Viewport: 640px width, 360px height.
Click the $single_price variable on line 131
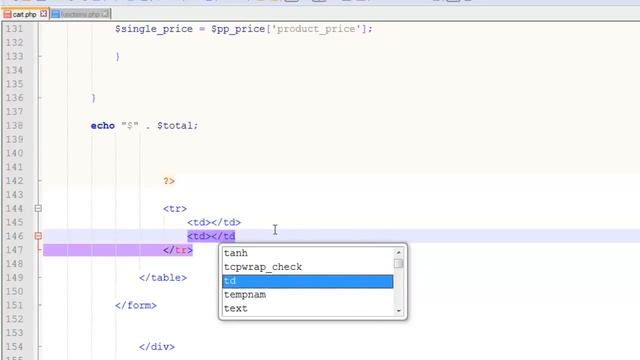point(154,29)
